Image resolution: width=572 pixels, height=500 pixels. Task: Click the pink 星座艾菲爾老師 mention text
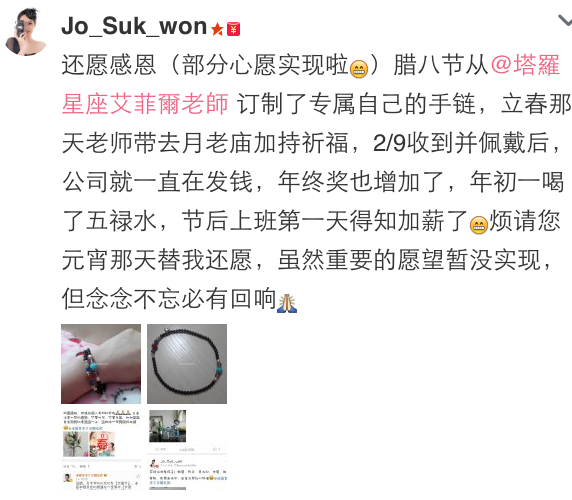tap(145, 104)
